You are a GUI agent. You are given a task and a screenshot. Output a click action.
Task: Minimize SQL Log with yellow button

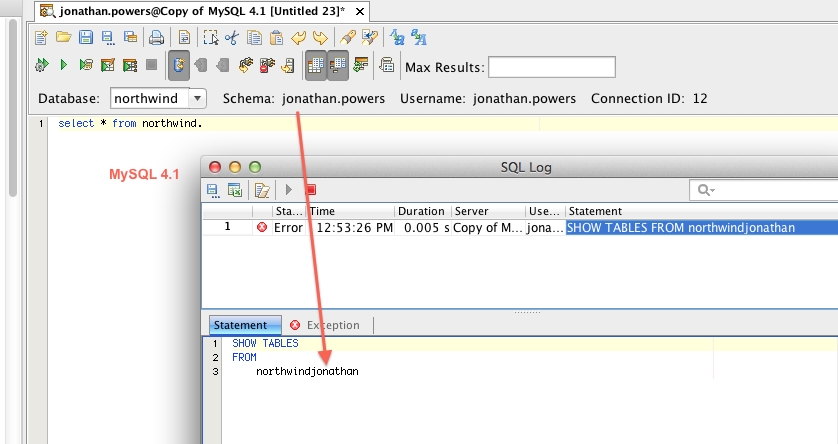(x=235, y=167)
